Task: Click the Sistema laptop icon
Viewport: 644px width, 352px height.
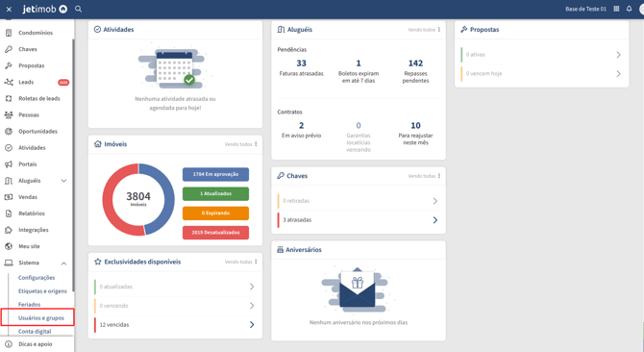Action: 9,263
